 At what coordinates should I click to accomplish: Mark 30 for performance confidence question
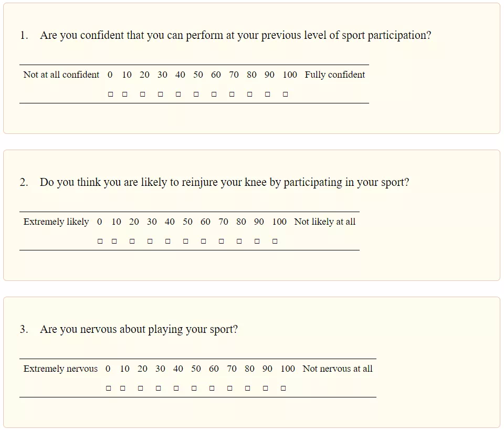point(160,95)
